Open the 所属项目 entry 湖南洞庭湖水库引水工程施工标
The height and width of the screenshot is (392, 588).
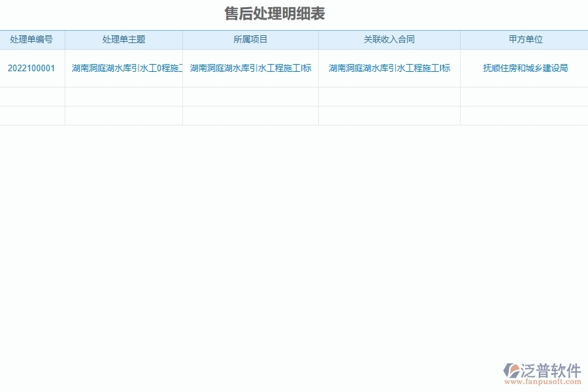pos(250,67)
